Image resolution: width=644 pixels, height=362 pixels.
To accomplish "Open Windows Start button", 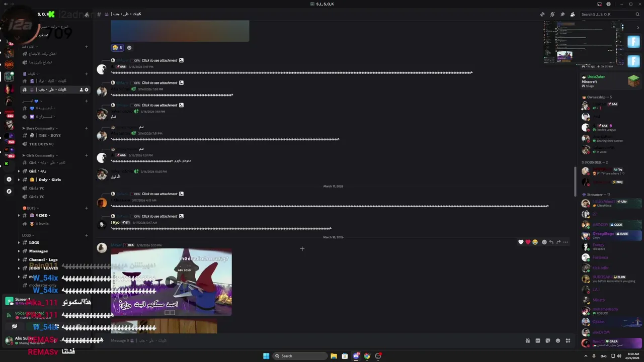I will [x=266, y=356].
